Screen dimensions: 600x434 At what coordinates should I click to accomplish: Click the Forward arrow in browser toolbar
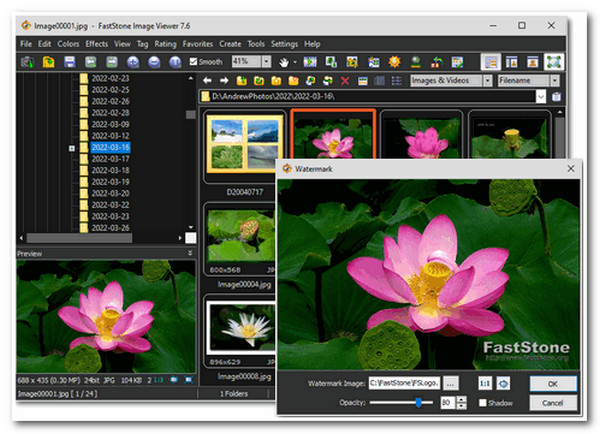[x=224, y=80]
